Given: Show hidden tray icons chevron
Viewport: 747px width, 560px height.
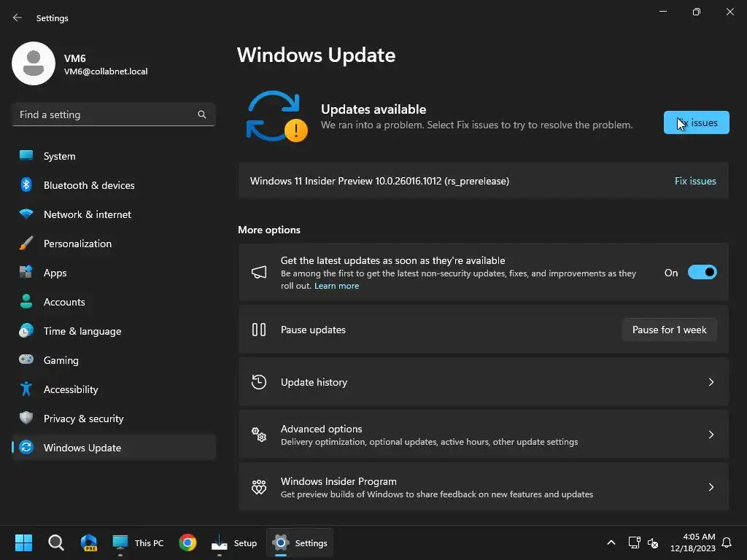Looking at the screenshot, I should point(611,542).
